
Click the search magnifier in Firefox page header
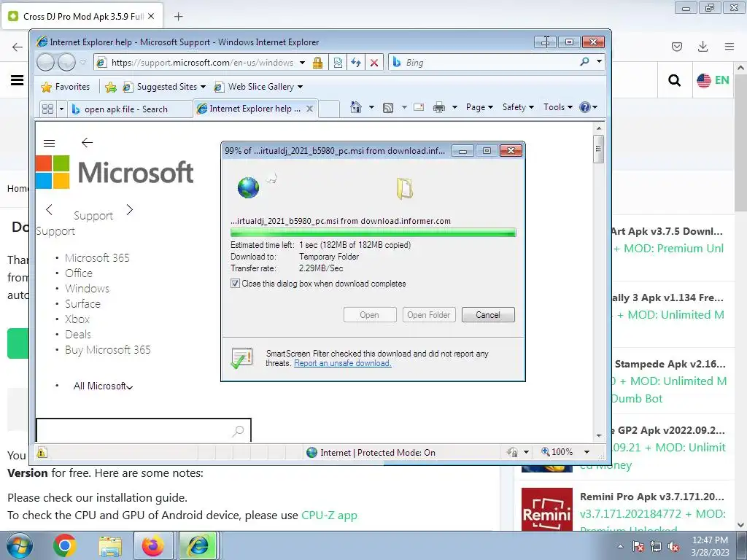pyautogui.click(x=674, y=80)
